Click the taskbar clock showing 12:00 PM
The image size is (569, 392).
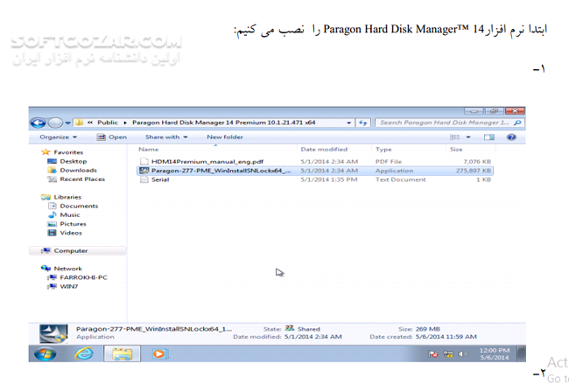click(x=495, y=353)
